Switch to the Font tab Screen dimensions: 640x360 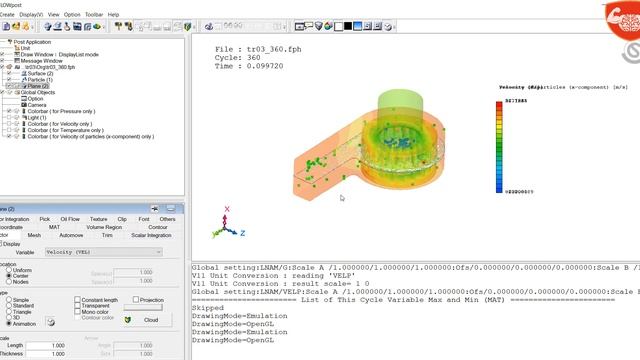click(144, 219)
